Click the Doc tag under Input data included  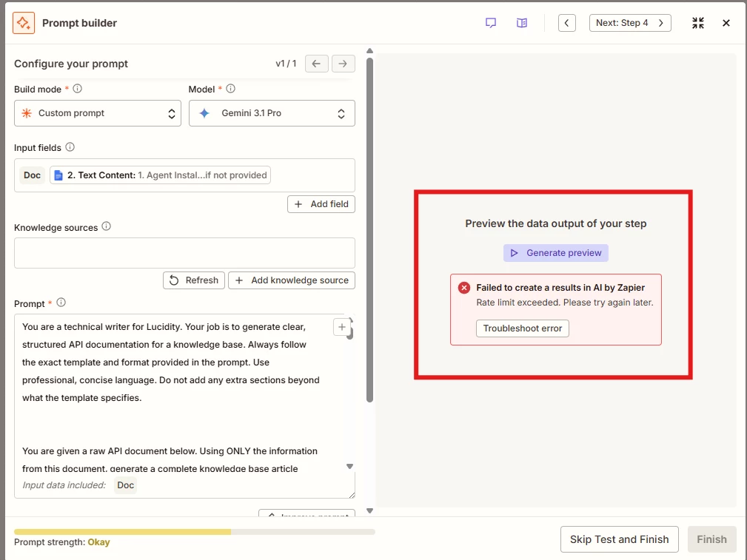[126, 485]
